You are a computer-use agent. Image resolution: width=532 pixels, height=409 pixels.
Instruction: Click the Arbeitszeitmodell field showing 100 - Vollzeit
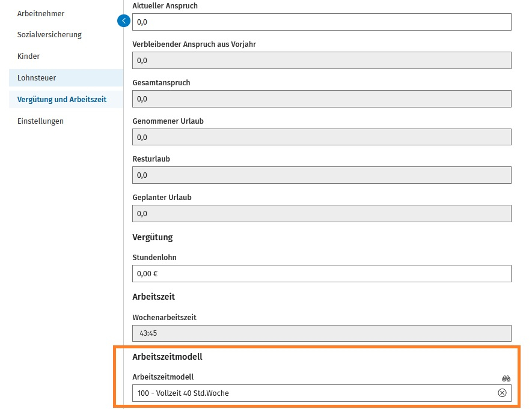pos(322,393)
